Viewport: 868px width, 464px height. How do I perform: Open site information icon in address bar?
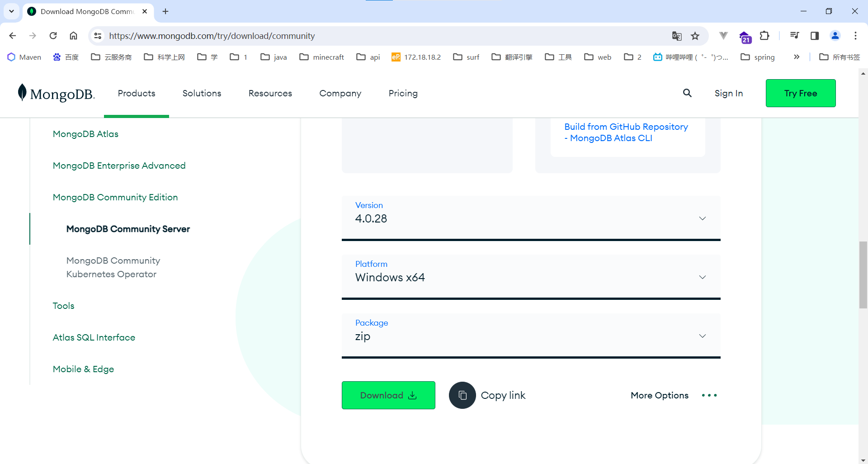(98, 36)
